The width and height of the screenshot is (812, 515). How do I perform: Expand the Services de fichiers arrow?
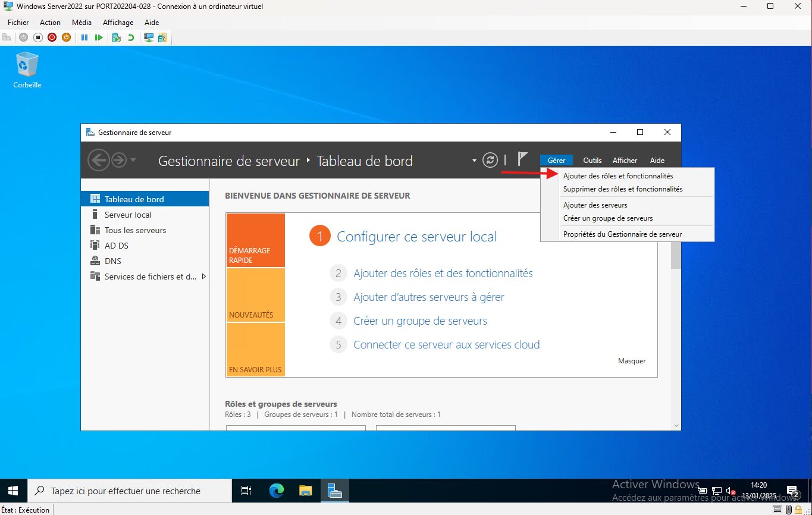[204, 277]
